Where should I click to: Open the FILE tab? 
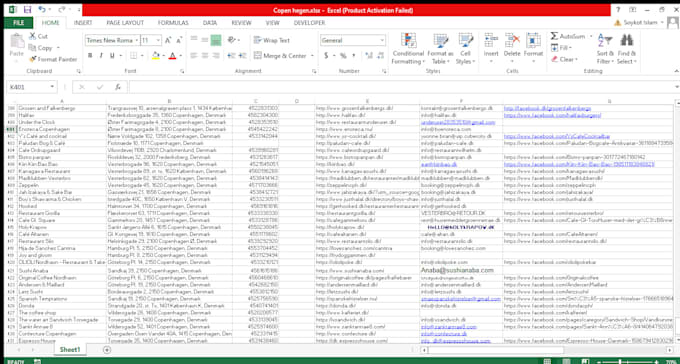click(x=19, y=23)
